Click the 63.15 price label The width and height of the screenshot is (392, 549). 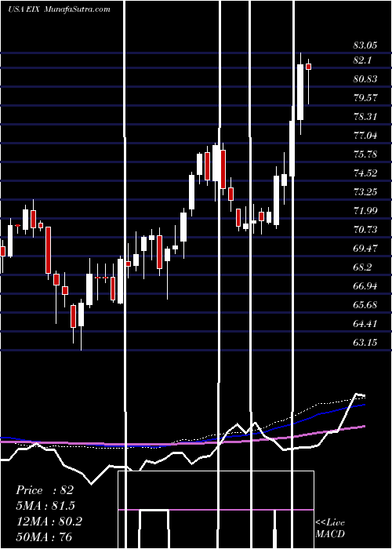[x=365, y=343]
